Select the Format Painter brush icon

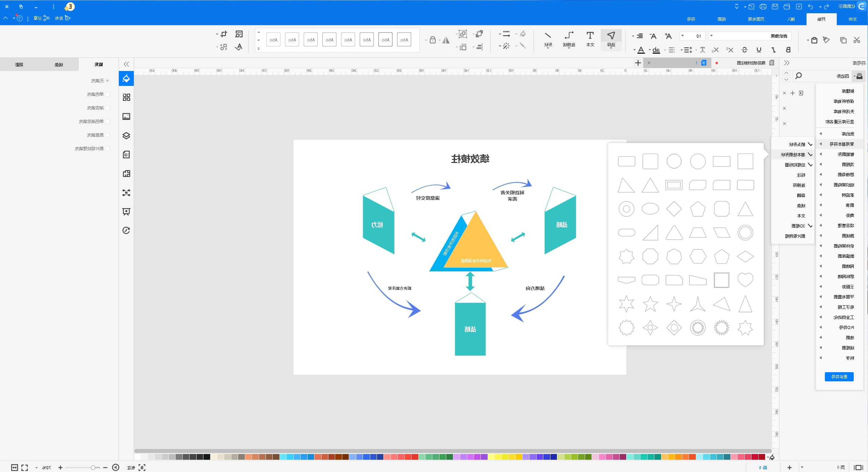826,40
